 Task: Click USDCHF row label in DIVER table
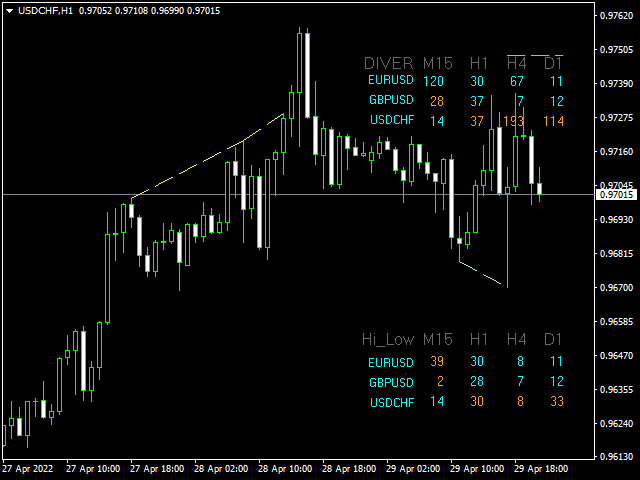[392, 120]
